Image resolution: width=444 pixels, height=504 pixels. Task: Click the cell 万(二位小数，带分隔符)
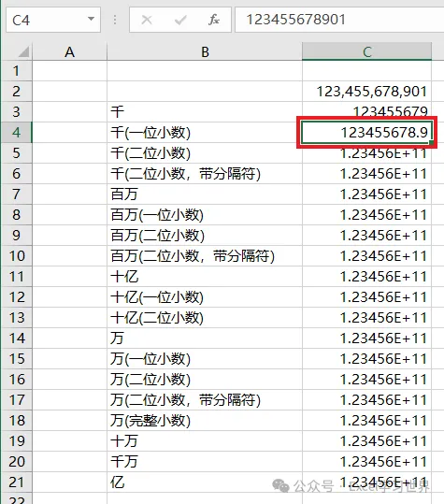[x=205, y=400]
